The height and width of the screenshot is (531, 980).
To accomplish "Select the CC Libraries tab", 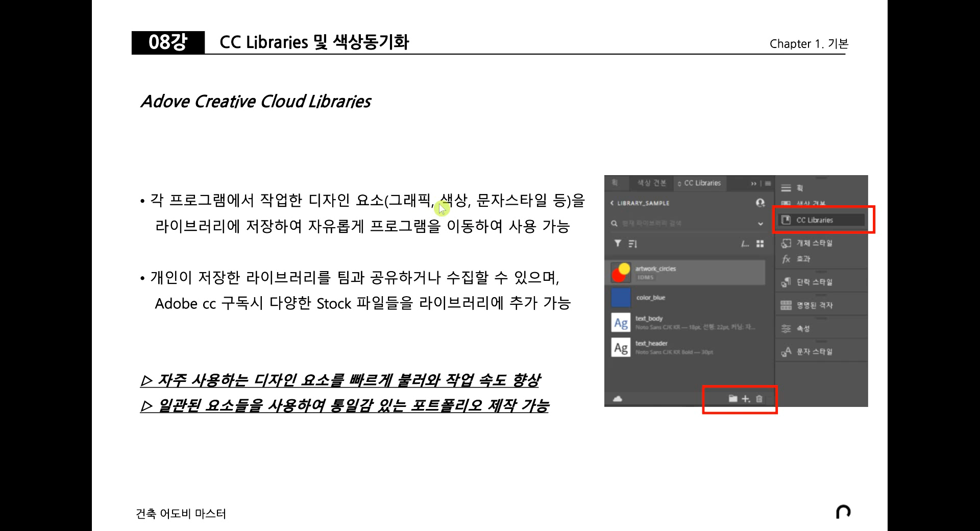I will point(699,183).
